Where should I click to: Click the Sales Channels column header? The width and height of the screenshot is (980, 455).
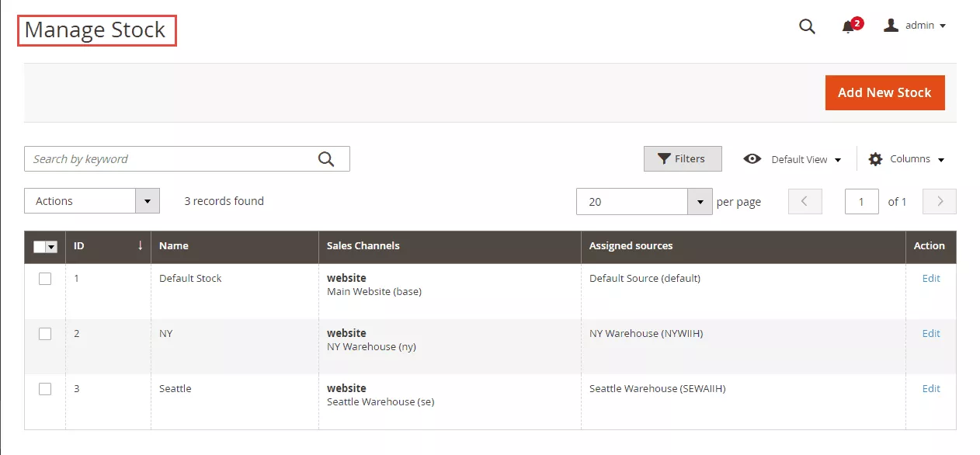coord(363,246)
